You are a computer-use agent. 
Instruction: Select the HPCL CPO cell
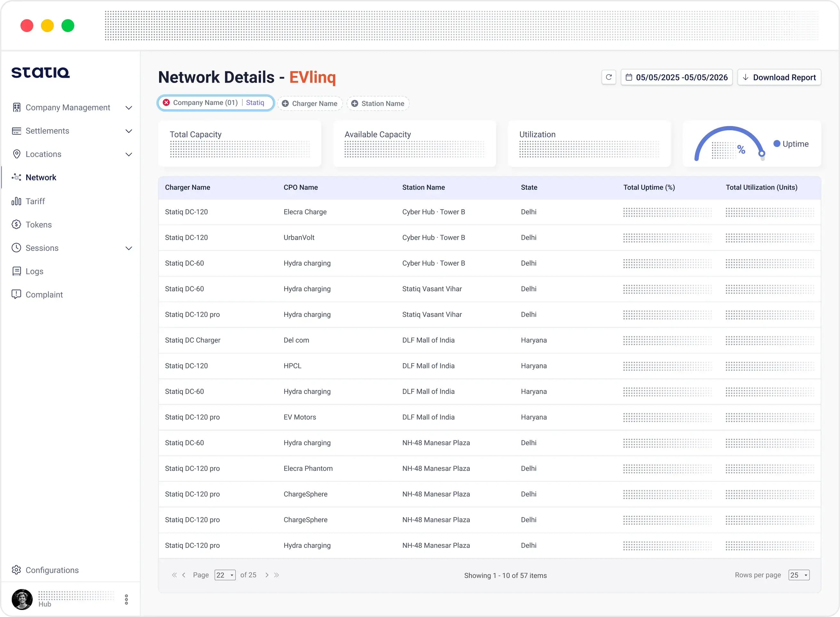coord(292,366)
